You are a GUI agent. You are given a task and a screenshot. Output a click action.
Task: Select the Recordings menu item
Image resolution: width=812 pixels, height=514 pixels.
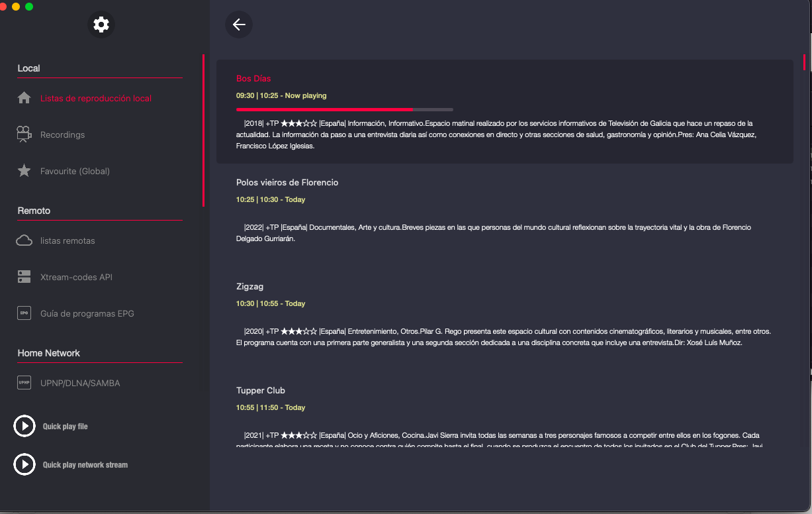[x=63, y=134]
